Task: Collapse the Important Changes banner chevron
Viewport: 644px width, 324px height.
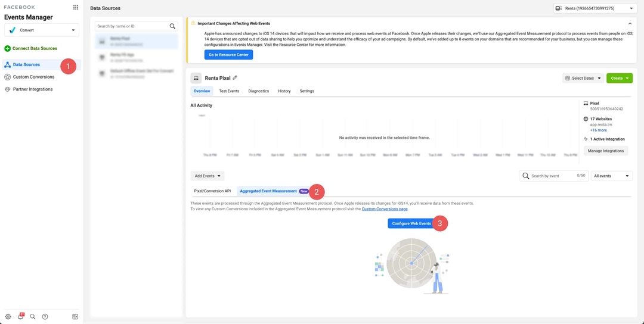Action: coord(630,23)
